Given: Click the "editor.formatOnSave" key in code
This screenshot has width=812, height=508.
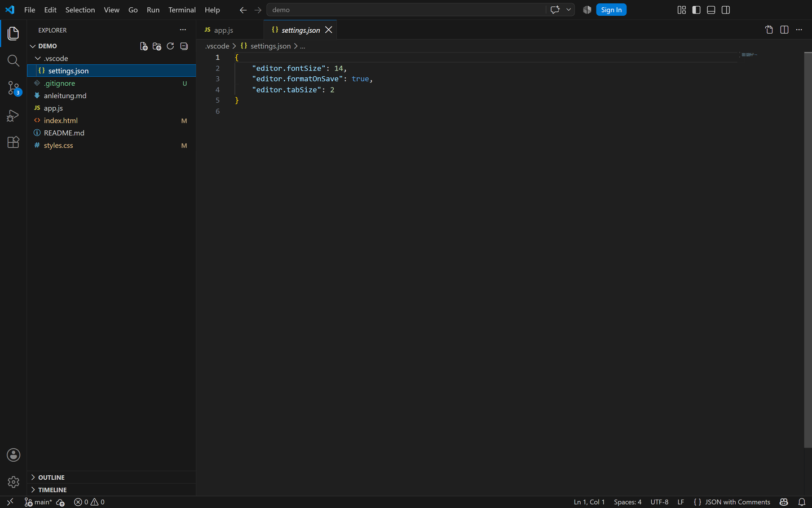Looking at the screenshot, I should [x=298, y=79].
